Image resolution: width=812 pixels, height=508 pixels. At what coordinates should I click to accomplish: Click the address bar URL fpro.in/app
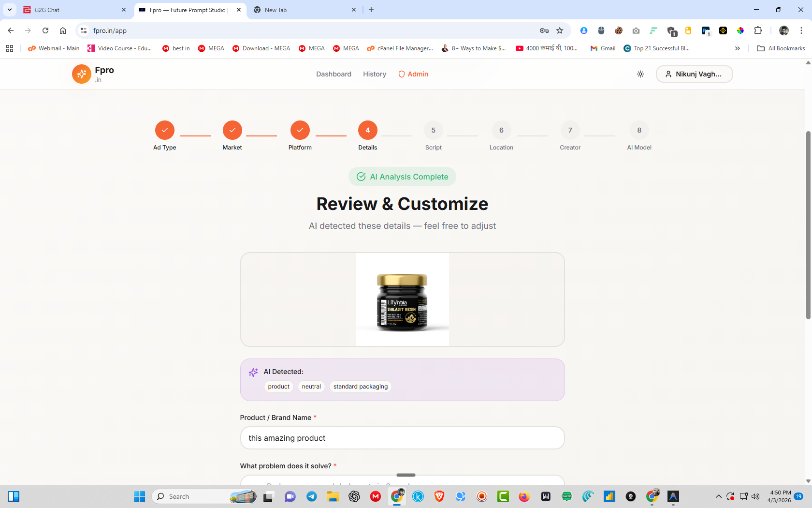coord(110,30)
